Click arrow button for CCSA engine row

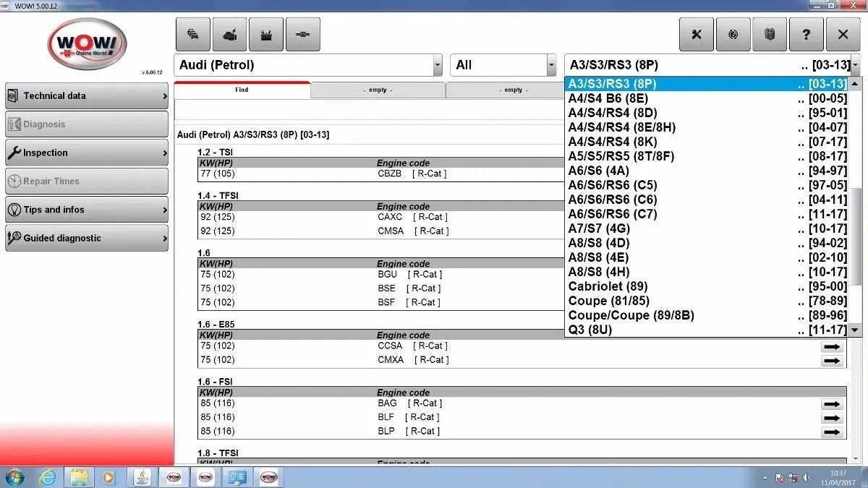pyautogui.click(x=833, y=346)
